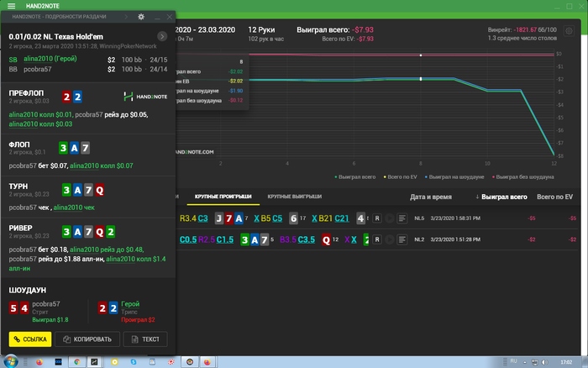Click action C21 in NL5 hand row
The height and width of the screenshot is (368, 588).
coord(342,218)
